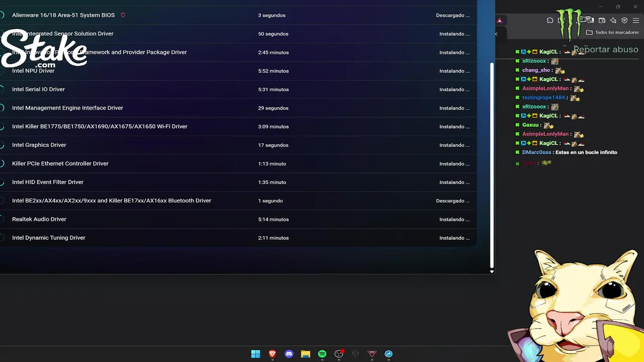Open OBS Studio from the taskbar
This screenshot has height=362, width=644.
339,354
